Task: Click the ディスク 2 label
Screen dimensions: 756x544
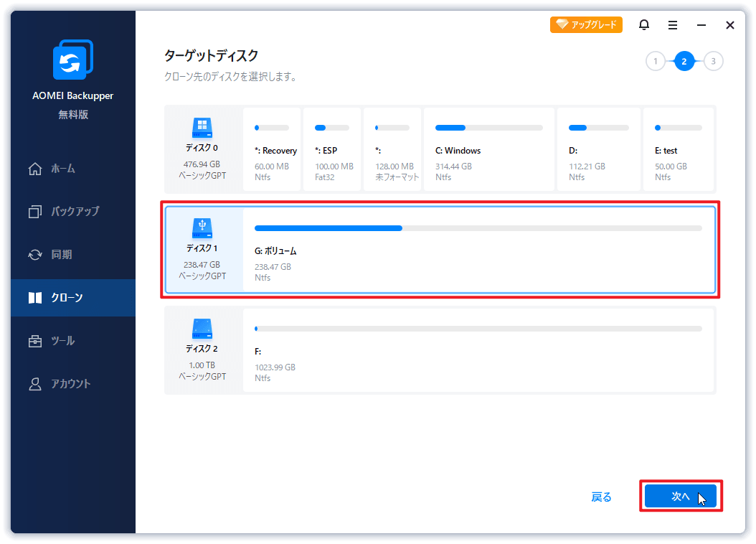Action: point(202,348)
